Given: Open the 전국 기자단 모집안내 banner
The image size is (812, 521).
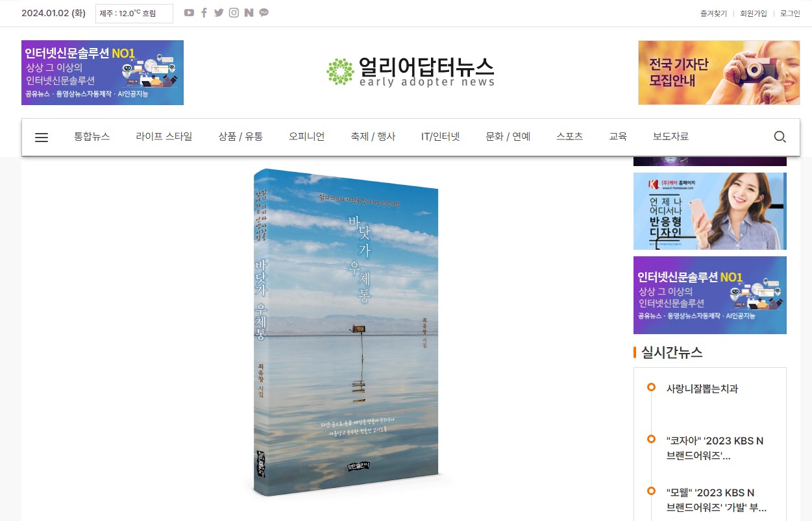Looking at the screenshot, I should (719, 73).
